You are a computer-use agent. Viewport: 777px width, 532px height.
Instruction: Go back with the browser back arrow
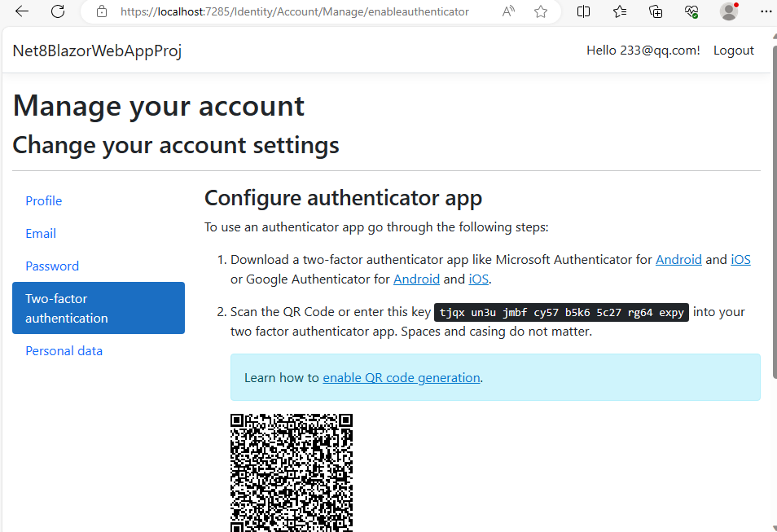(x=22, y=11)
